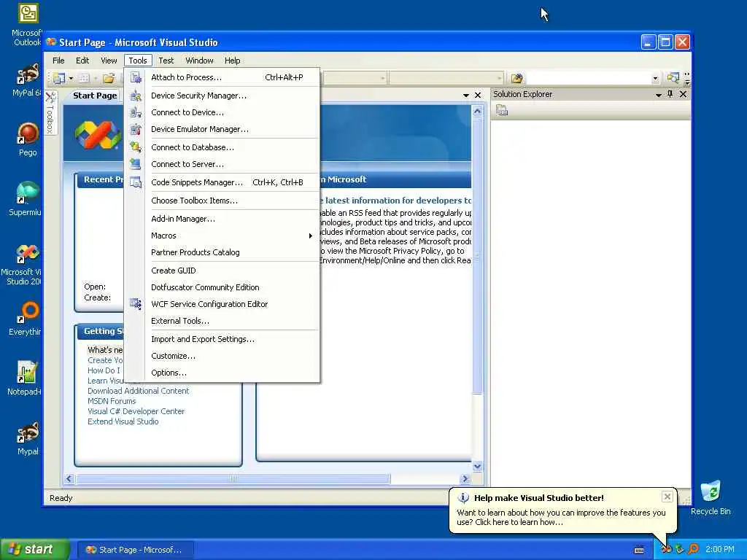747x560 pixels.
Task: Click the search icon in system tray
Action: coord(693,549)
